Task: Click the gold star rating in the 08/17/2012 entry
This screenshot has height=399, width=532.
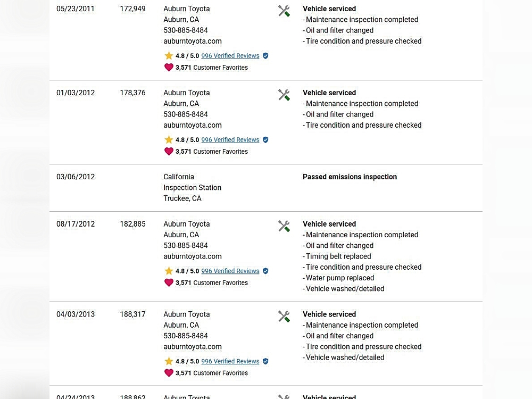Action: point(169,271)
